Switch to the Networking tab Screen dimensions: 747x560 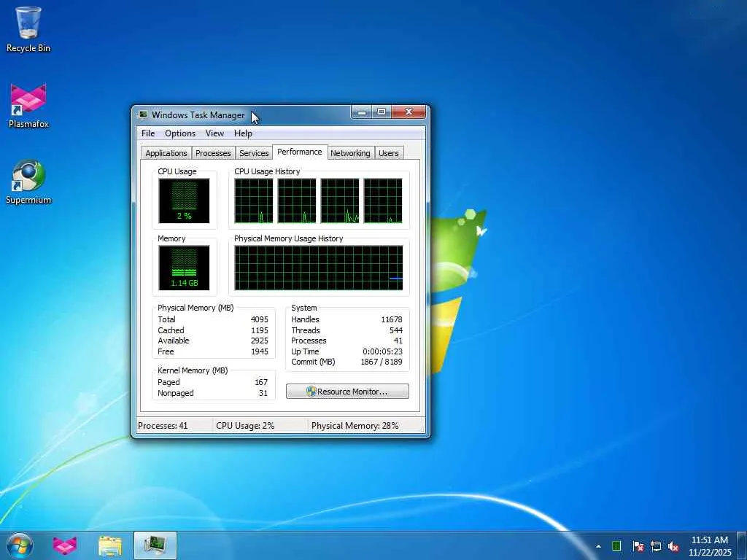(350, 153)
